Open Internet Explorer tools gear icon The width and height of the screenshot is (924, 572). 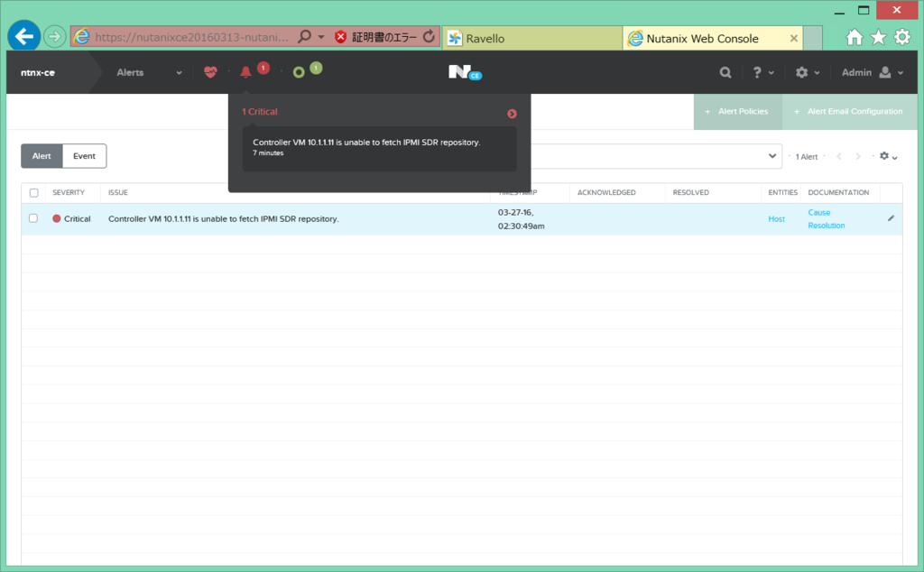(902, 38)
